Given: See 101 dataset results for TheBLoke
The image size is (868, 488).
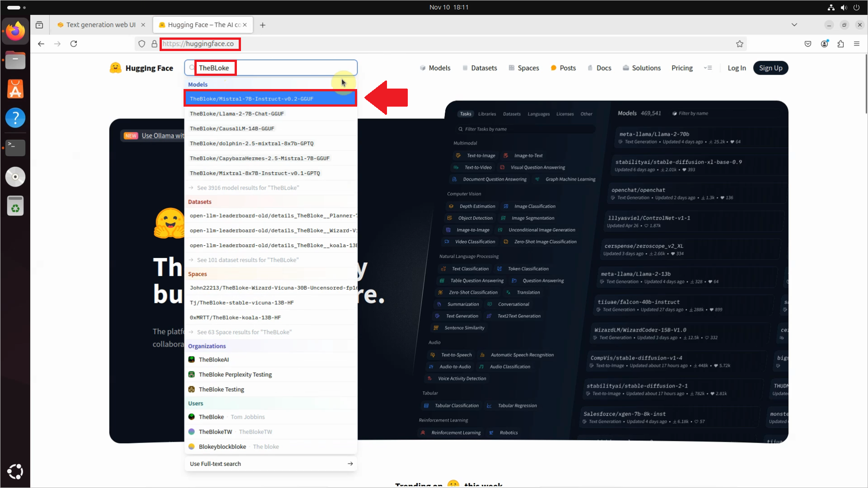Looking at the screenshot, I should tap(270, 260).
